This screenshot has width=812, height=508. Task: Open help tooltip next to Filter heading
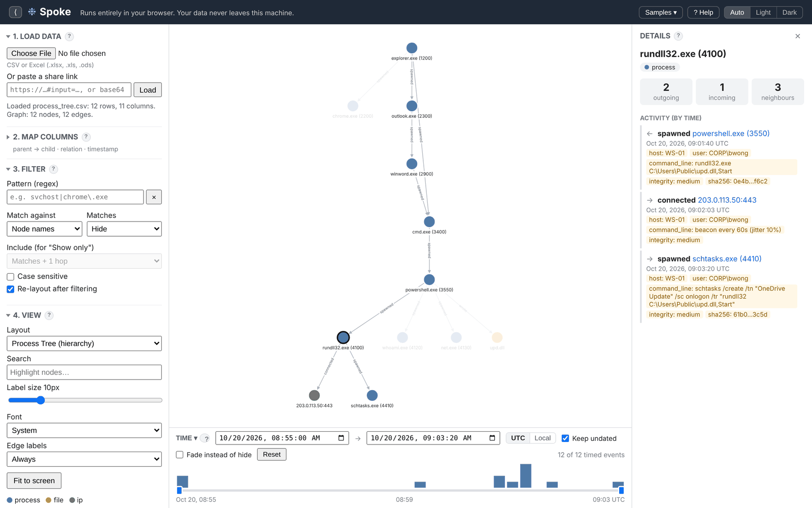(x=53, y=169)
